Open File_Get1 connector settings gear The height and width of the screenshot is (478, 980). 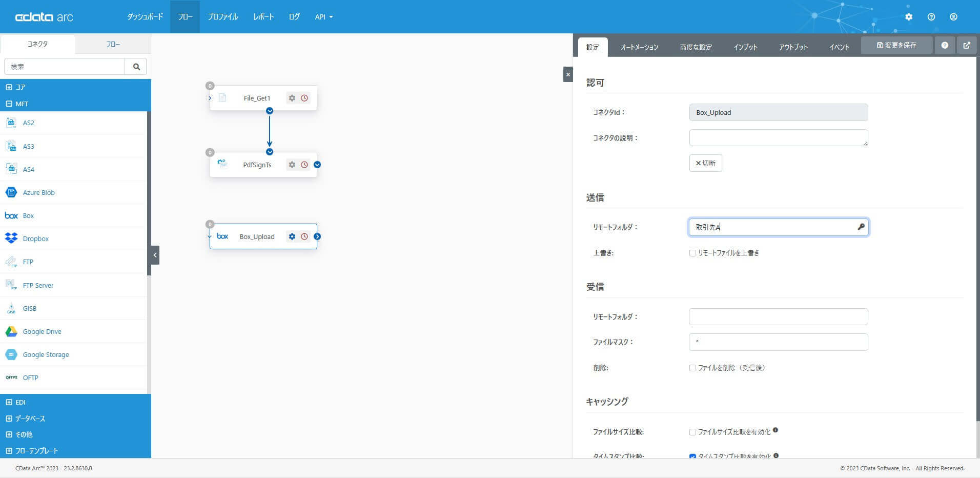point(292,98)
